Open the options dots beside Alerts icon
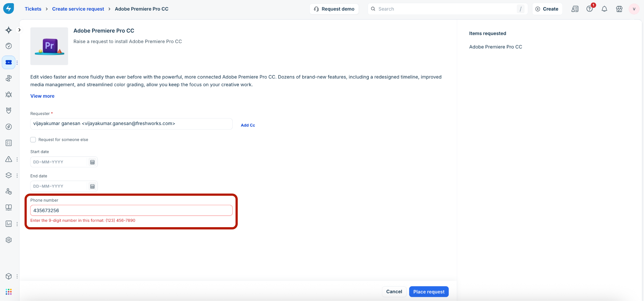Screen dimensions: 644x301 (x=17, y=159)
